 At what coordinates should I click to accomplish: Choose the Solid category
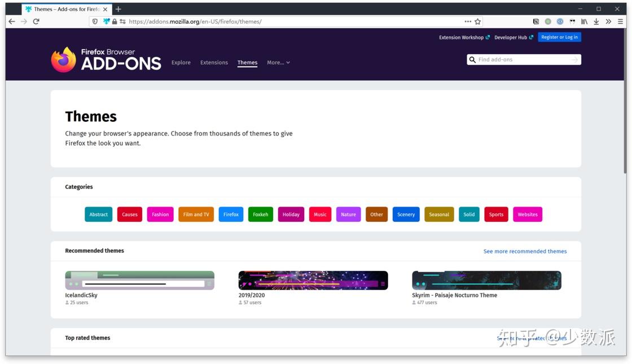tap(469, 214)
